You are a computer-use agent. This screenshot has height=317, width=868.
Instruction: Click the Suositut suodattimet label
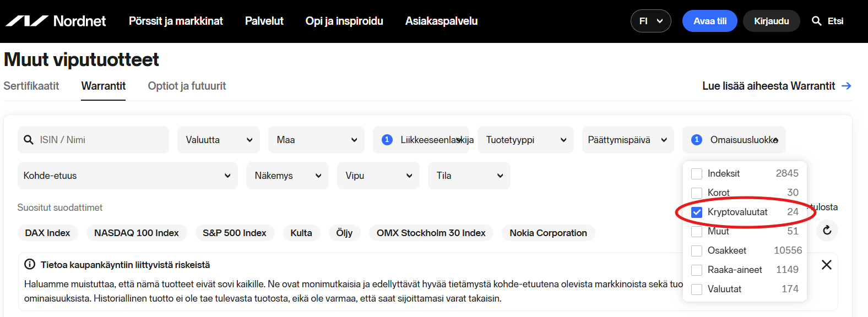coord(60,207)
